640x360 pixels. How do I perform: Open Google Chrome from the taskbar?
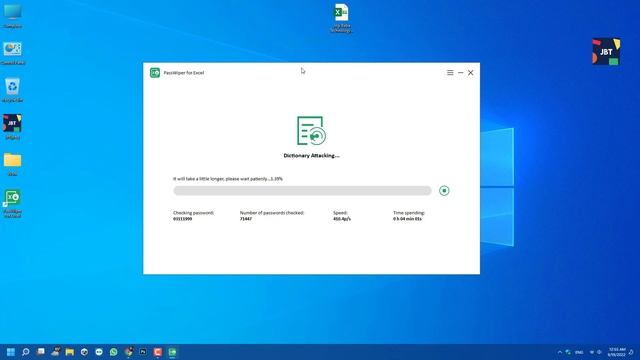129,352
